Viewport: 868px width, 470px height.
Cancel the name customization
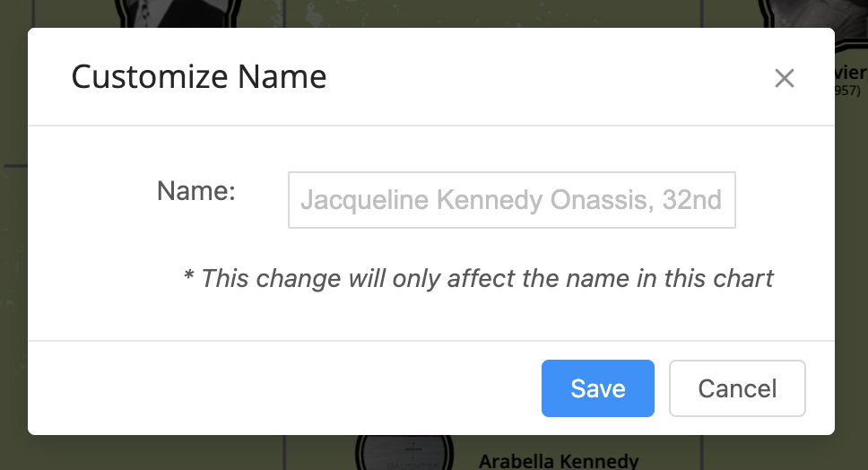[x=737, y=388]
